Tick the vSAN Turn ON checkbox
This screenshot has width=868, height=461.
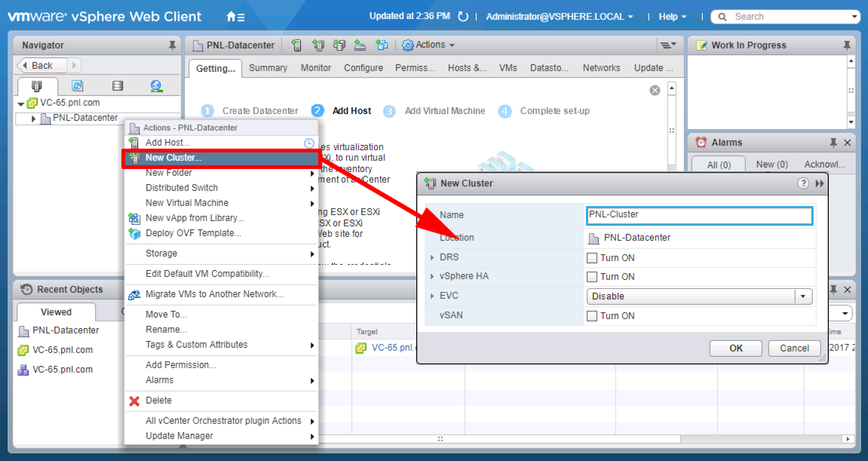(592, 316)
